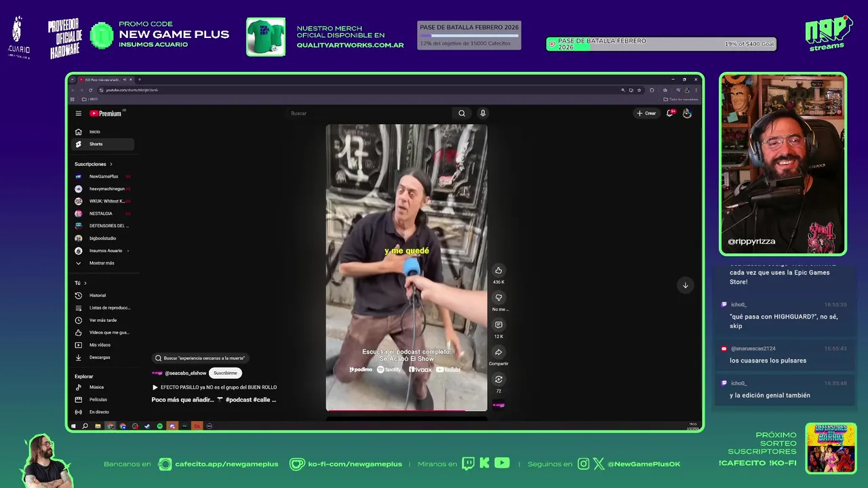Reload the page in browser toolbar

coord(90,90)
